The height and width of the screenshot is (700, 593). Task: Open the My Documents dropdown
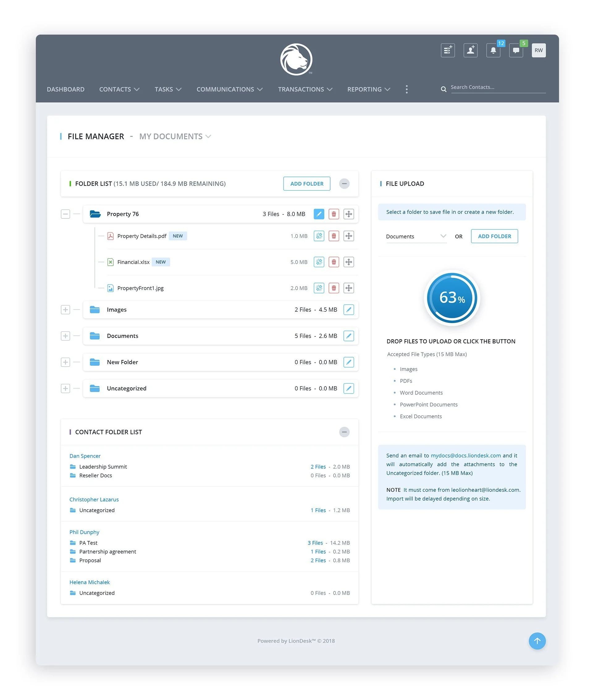[x=175, y=137]
